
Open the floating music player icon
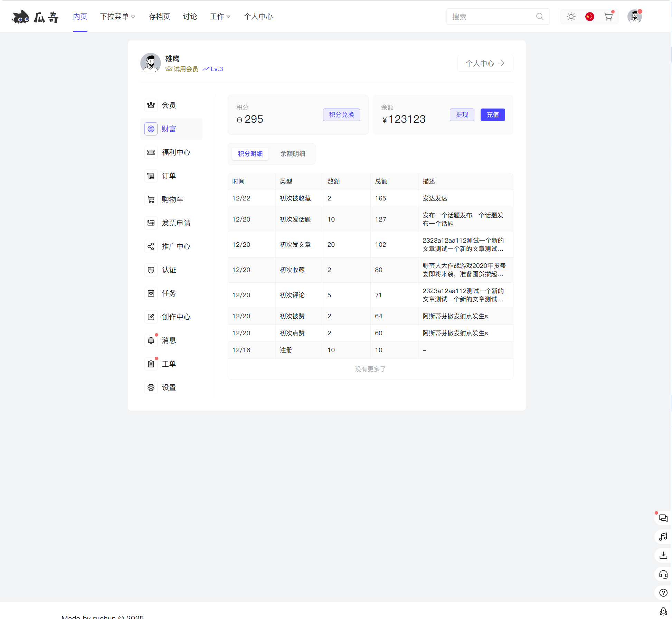(x=663, y=537)
